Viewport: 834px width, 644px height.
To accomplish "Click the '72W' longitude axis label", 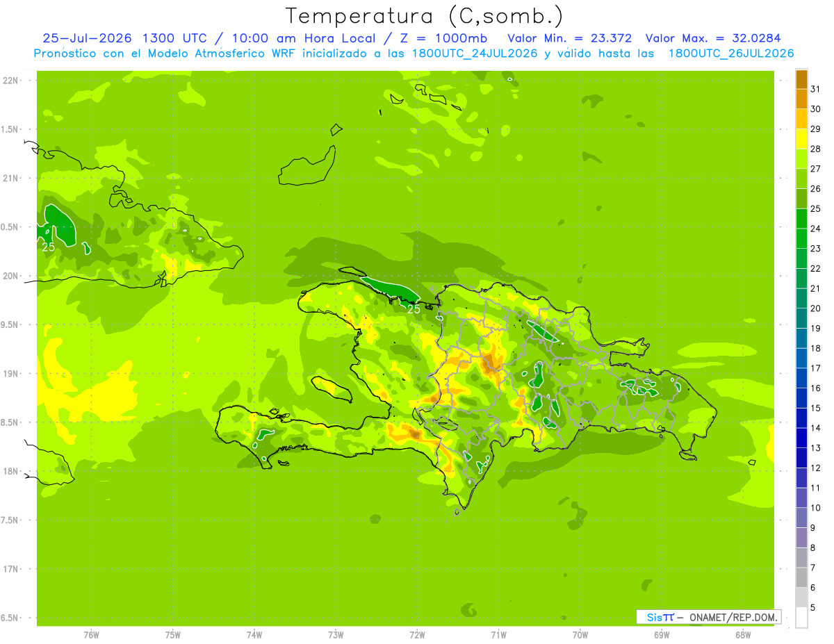I will (417, 635).
